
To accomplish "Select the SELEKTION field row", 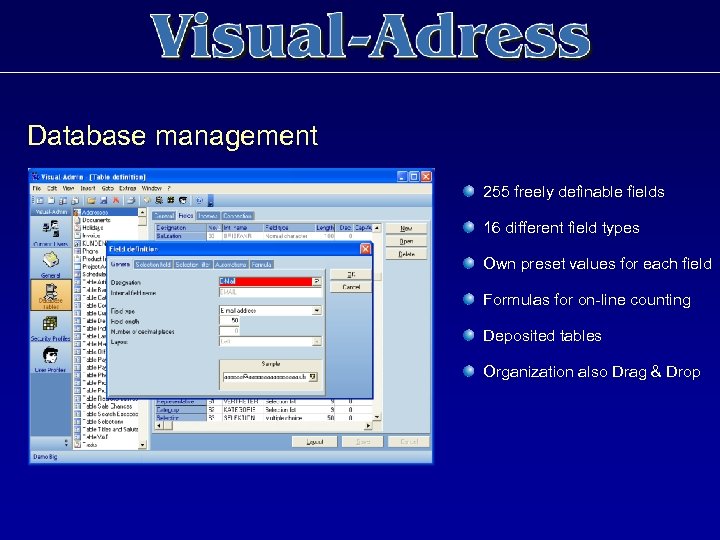I will (263, 418).
